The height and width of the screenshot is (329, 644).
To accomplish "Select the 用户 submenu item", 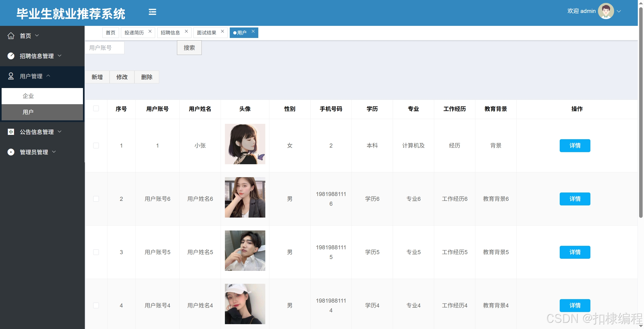I will click(42, 112).
